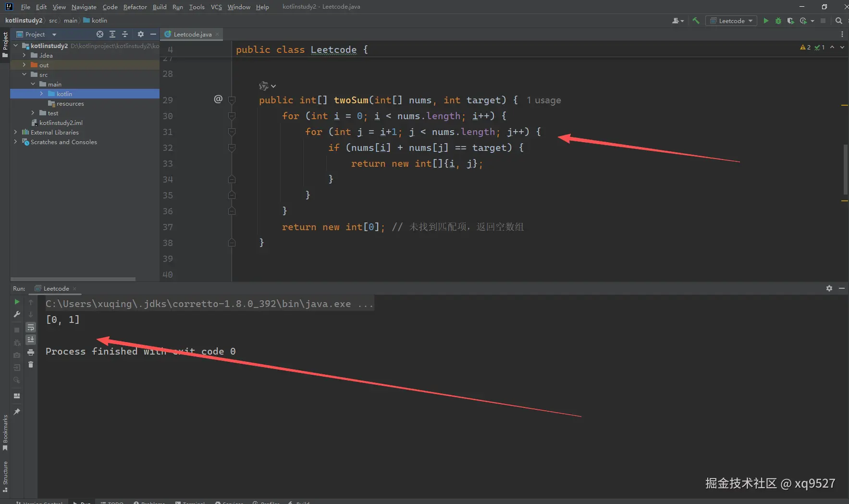
Task: Toggle fold marker on line 32
Action: (x=232, y=148)
